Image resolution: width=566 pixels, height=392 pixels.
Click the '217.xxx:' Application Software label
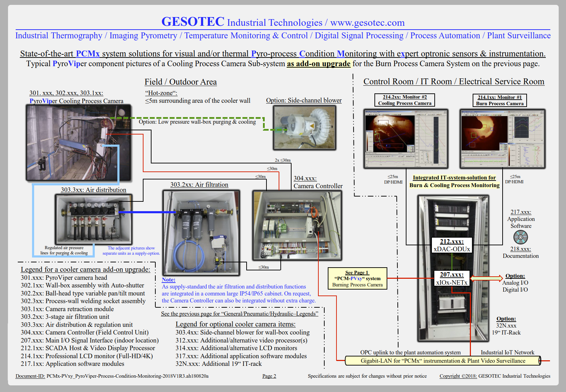[x=521, y=212]
